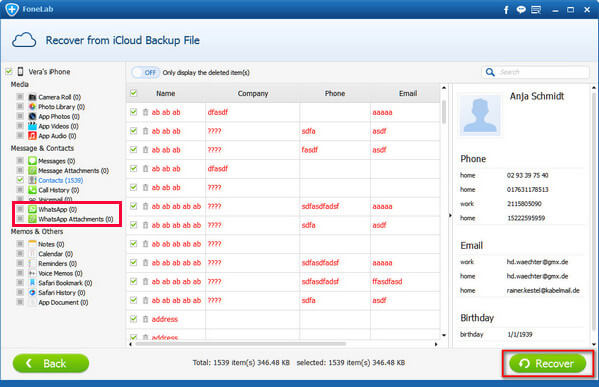Screen dimensions: 599x387
Task: Select the App Photos icon
Action: coord(32,116)
